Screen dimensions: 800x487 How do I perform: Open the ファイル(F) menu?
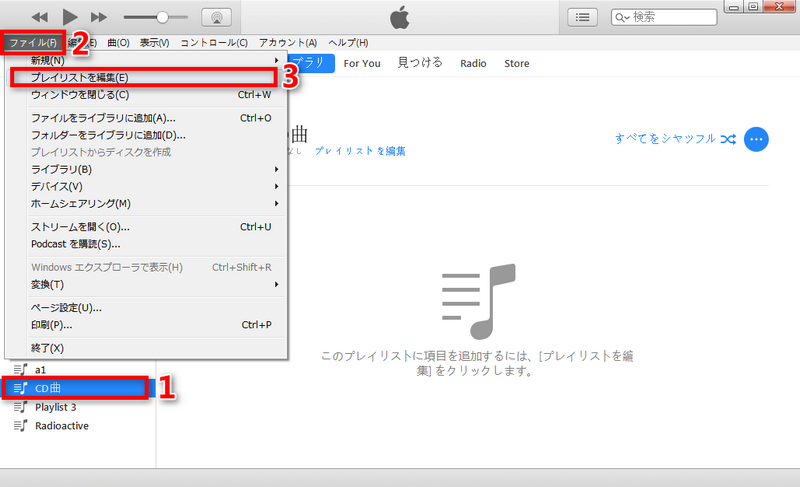(x=33, y=43)
